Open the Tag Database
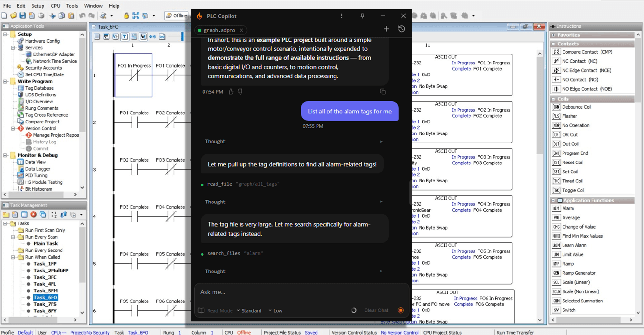The image size is (644, 335). point(39,88)
